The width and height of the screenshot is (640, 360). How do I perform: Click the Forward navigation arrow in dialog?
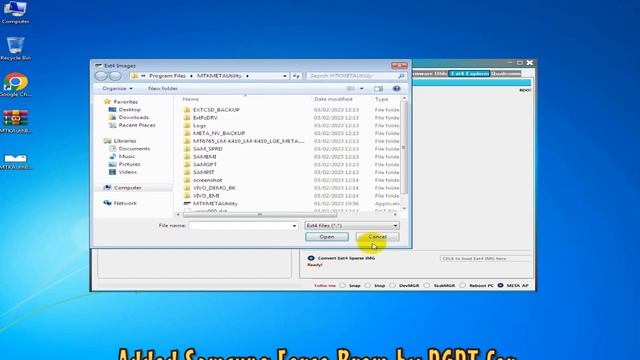tap(115, 76)
